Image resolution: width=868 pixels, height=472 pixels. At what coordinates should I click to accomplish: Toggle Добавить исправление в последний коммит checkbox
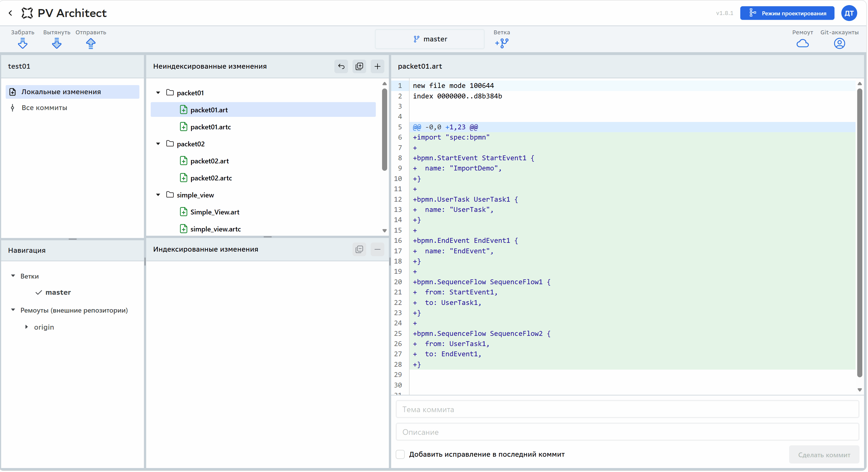(400, 454)
